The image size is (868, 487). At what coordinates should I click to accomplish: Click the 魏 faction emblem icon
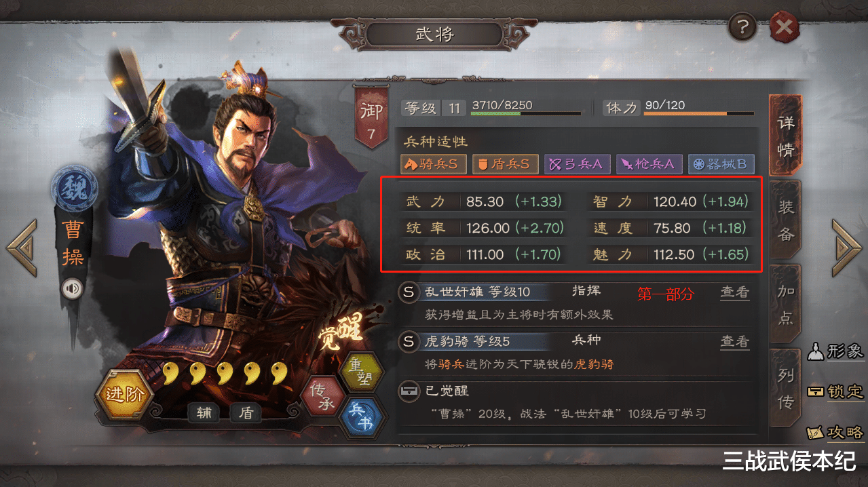(73, 189)
